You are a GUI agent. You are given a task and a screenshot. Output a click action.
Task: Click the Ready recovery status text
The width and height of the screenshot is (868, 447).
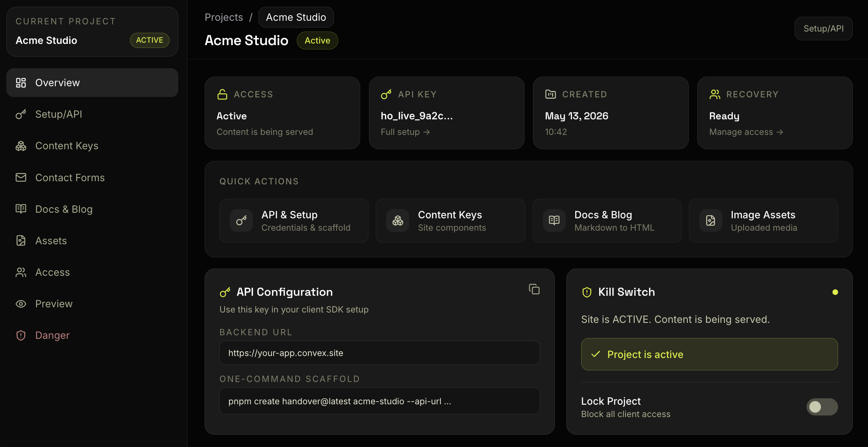click(724, 116)
